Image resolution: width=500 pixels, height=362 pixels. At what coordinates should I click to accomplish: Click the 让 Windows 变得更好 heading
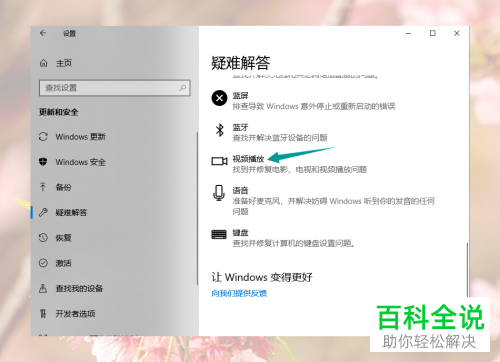click(x=262, y=277)
